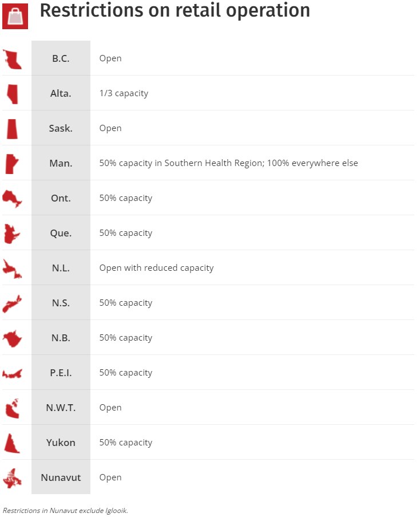Click the red shopping bag icon

(x=15, y=16)
